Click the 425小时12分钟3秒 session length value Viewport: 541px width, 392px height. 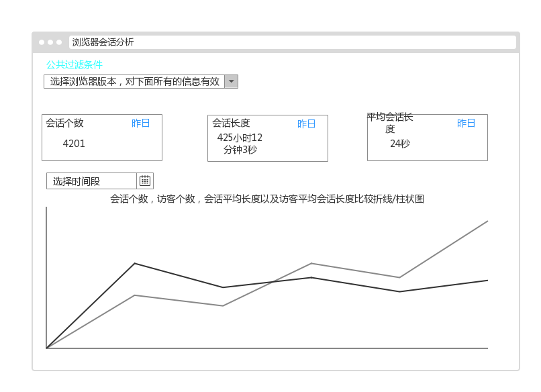click(240, 144)
